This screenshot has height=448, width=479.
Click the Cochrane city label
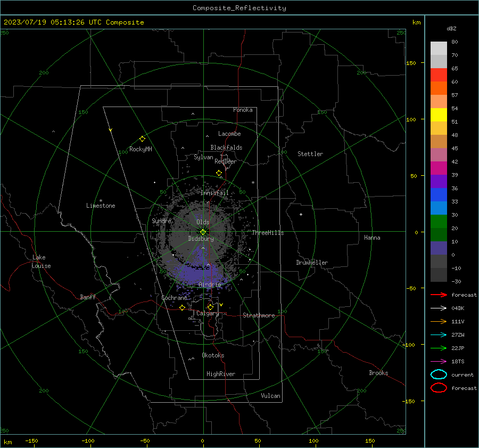[174, 298]
